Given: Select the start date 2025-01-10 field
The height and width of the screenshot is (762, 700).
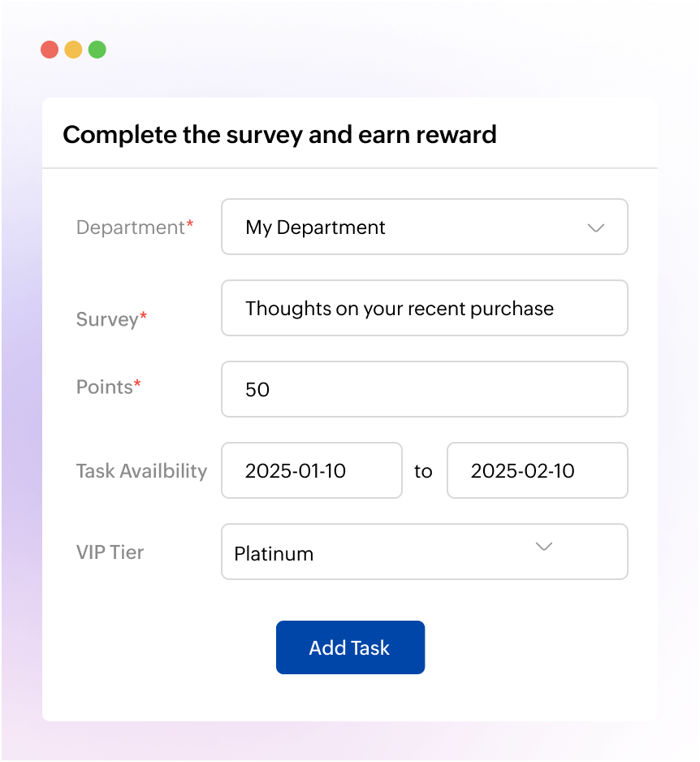Looking at the screenshot, I should click(311, 470).
